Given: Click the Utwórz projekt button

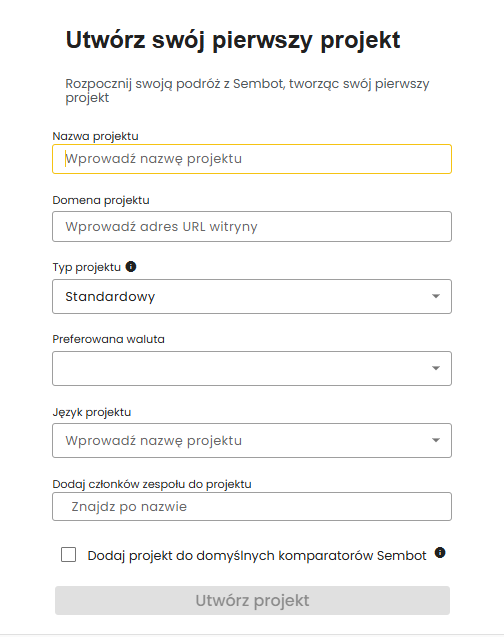Looking at the screenshot, I should 252,600.
